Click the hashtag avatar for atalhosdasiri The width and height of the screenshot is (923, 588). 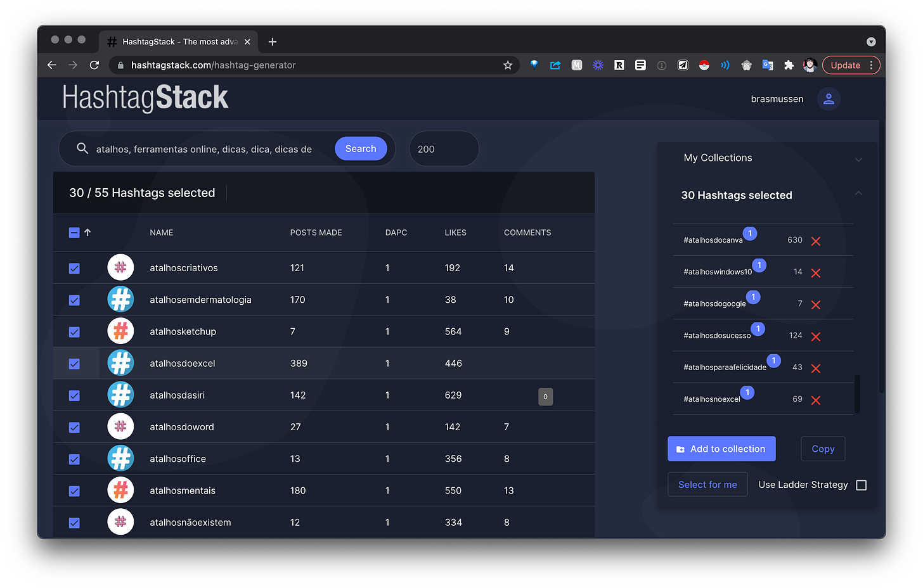point(120,395)
